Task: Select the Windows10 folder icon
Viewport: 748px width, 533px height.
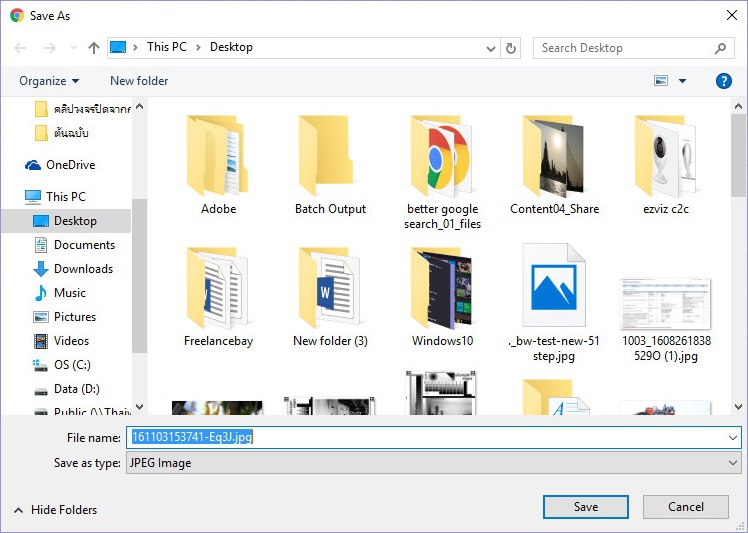Action: click(442, 288)
